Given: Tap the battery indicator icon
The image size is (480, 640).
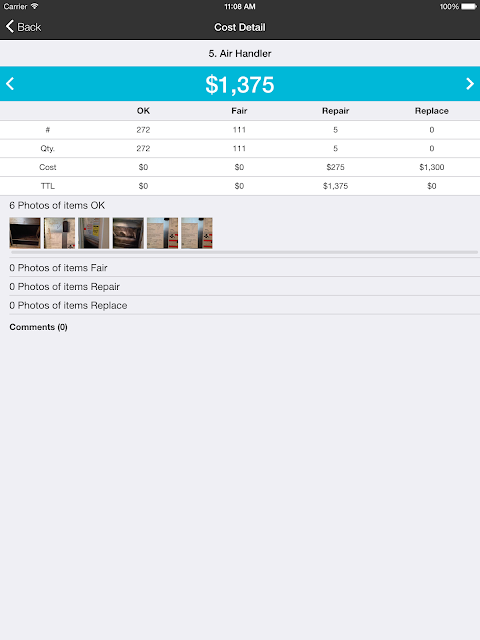Looking at the screenshot, I should click(x=469, y=6).
